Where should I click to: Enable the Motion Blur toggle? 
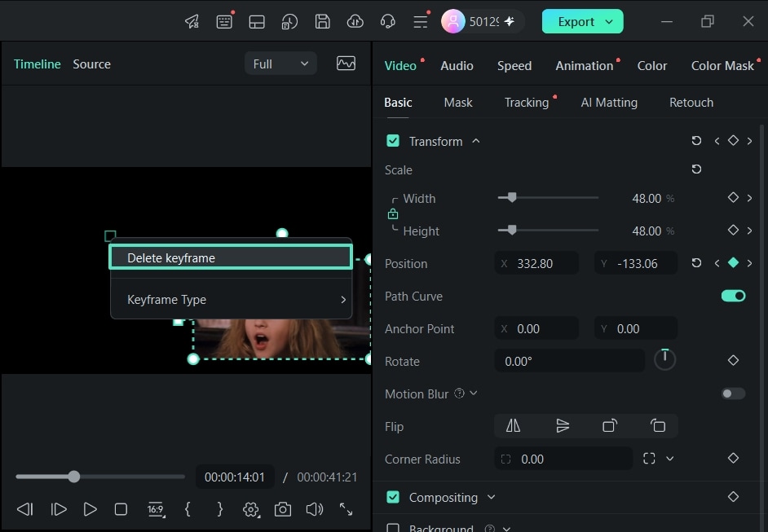733,394
